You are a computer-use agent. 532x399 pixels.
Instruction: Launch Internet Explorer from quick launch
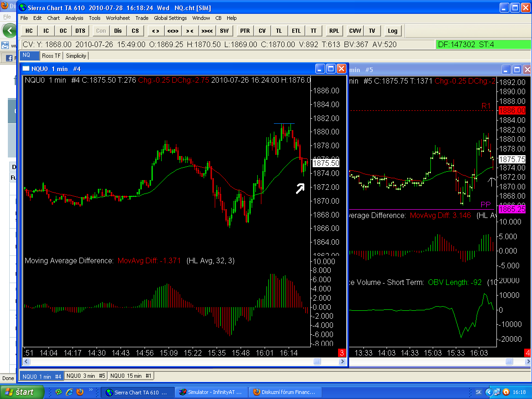coord(70,392)
